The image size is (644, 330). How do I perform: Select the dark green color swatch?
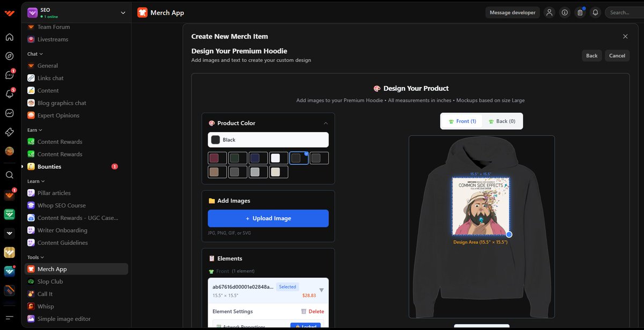coord(238,158)
